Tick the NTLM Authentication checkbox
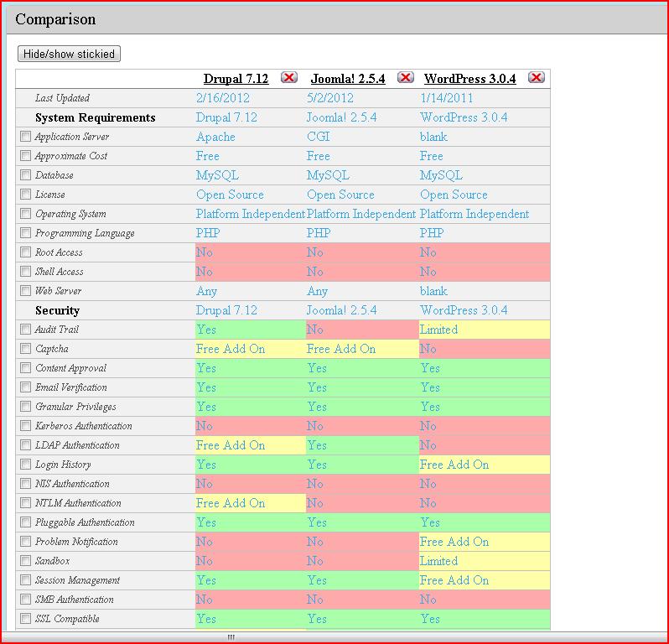The width and height of the screenshot is (669, 644). coord(26,503)
